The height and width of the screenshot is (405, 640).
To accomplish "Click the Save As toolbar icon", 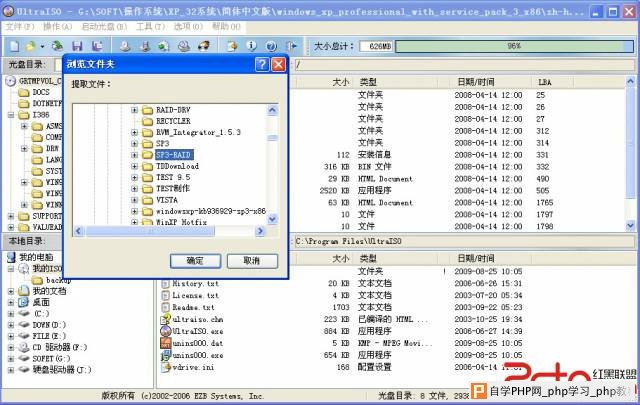I will pyautogui.click(x=97, y=46).
